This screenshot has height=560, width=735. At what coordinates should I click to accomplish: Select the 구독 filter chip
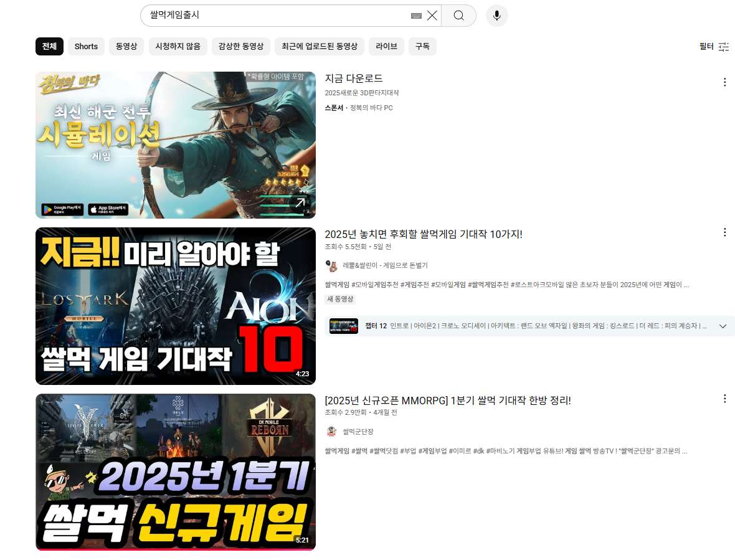tap(422, 46)
